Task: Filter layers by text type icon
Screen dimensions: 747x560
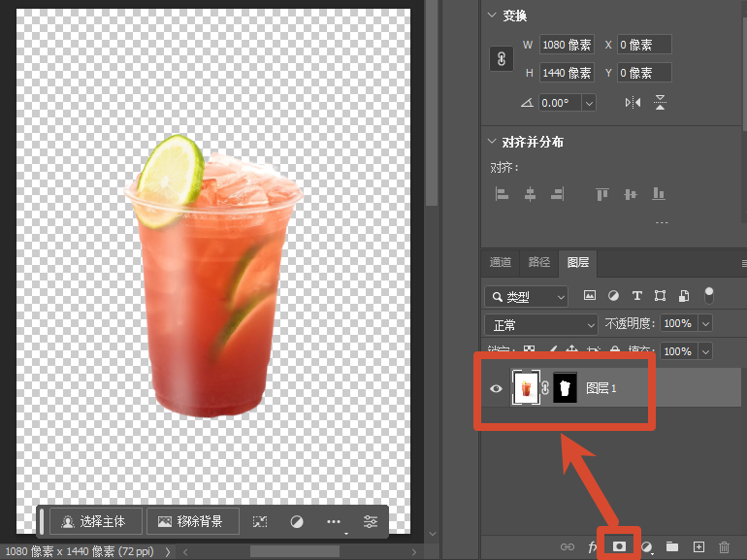Action: click(637, 295)
